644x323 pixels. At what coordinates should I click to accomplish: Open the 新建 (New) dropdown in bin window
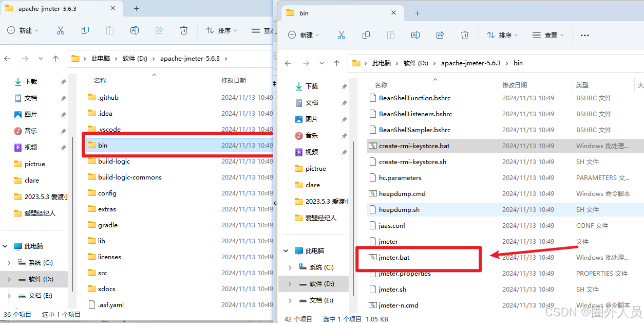(304, 35)
